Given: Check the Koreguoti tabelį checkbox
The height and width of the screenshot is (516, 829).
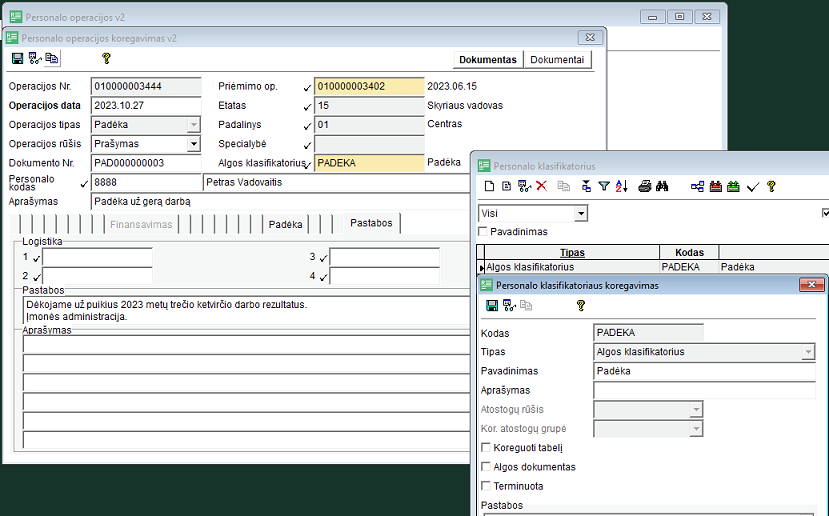Looking at the screenshot, I should pyautogui.click(x=486, y=448).
